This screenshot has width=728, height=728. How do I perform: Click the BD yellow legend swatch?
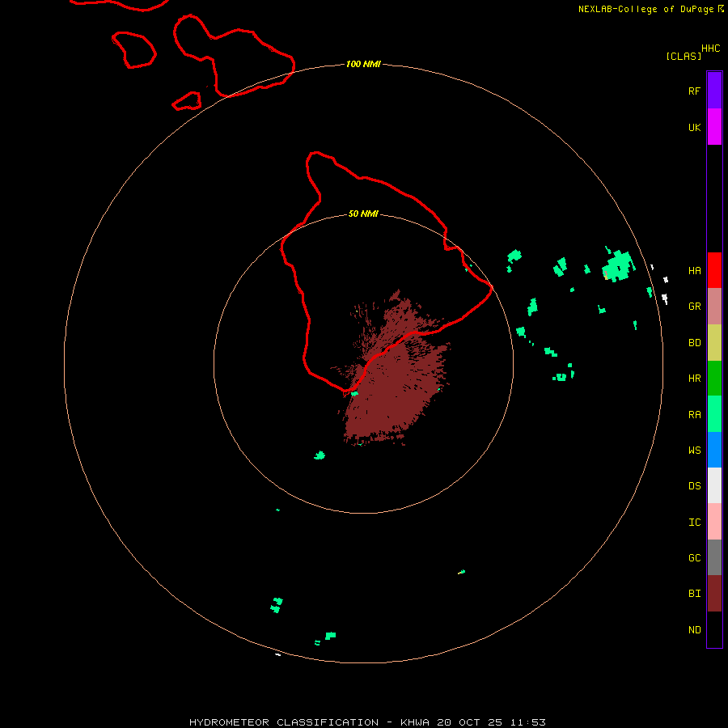tap(714, 342)
